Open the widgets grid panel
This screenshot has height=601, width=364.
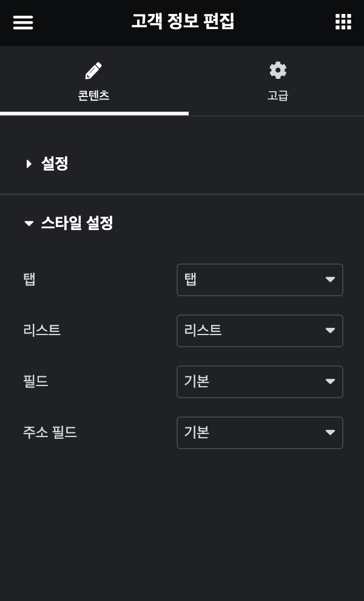pos(343,22)
